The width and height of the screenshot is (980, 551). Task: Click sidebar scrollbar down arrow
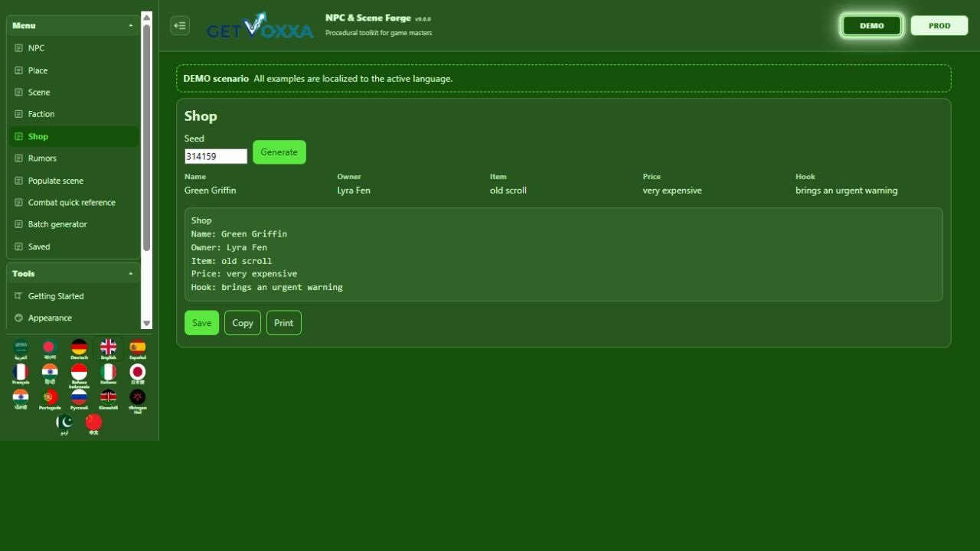147,324
